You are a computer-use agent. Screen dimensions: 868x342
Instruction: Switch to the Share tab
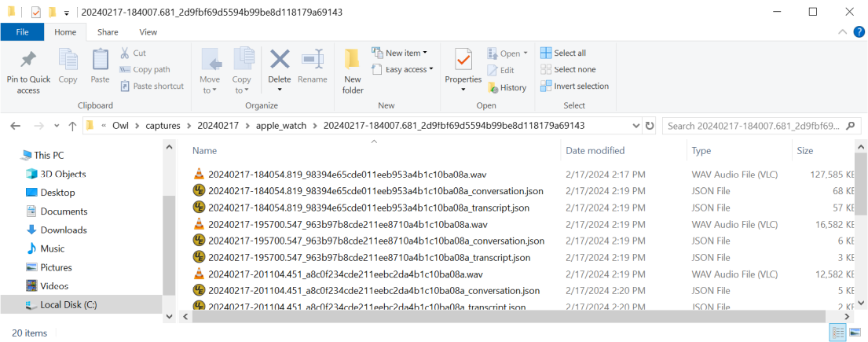coord(108,32)
